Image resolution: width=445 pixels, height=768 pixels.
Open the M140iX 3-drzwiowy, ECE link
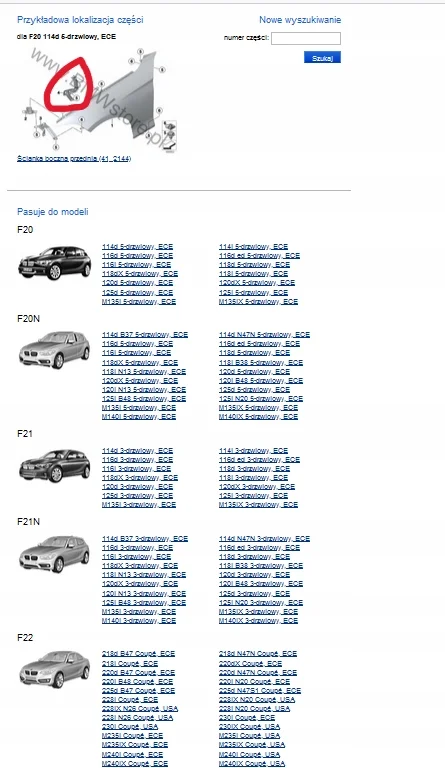[258, 621]
